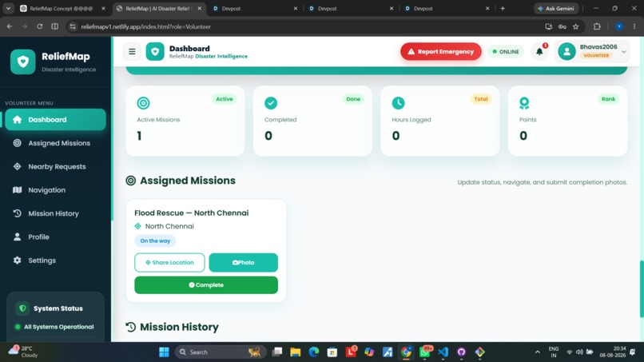
Task: Mark mission with the Complete button
Action: pyautogui.click(x=206, y=284)
